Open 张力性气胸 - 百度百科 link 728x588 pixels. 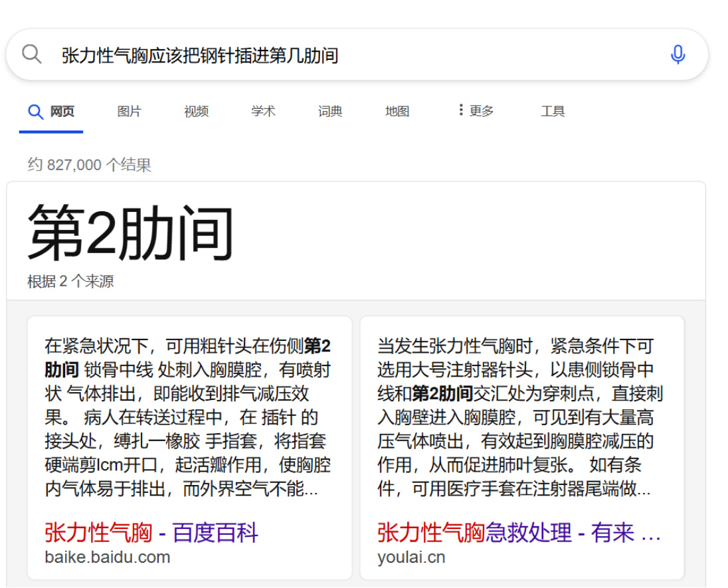(x=151, y=532)
